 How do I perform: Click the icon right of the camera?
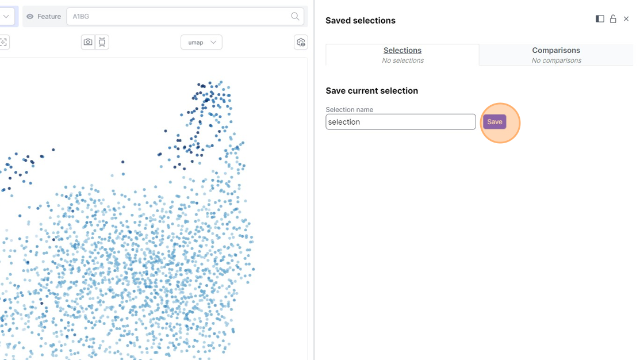[102, 42]
